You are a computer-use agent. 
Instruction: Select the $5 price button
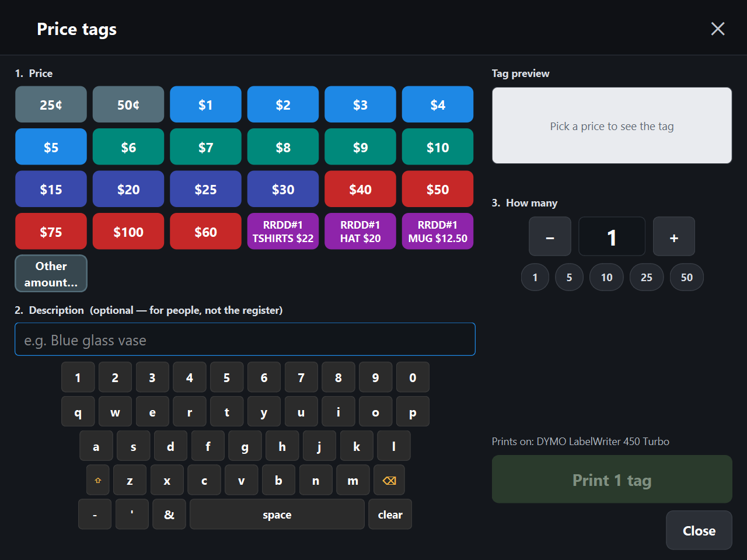[x=51, y=147]
